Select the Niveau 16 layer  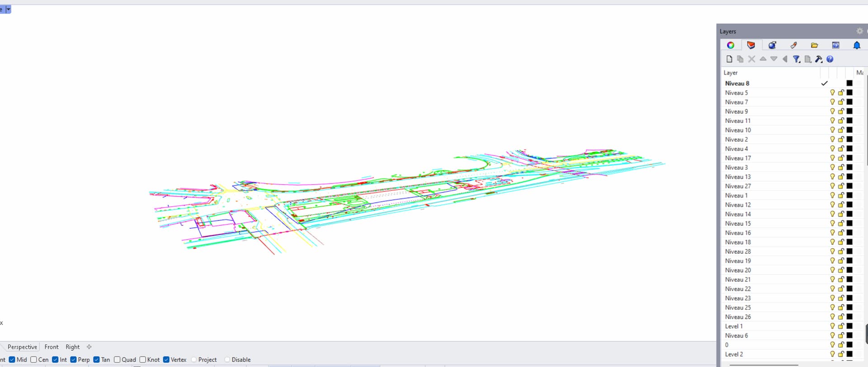pyautogui.click(x=738, y=233)
